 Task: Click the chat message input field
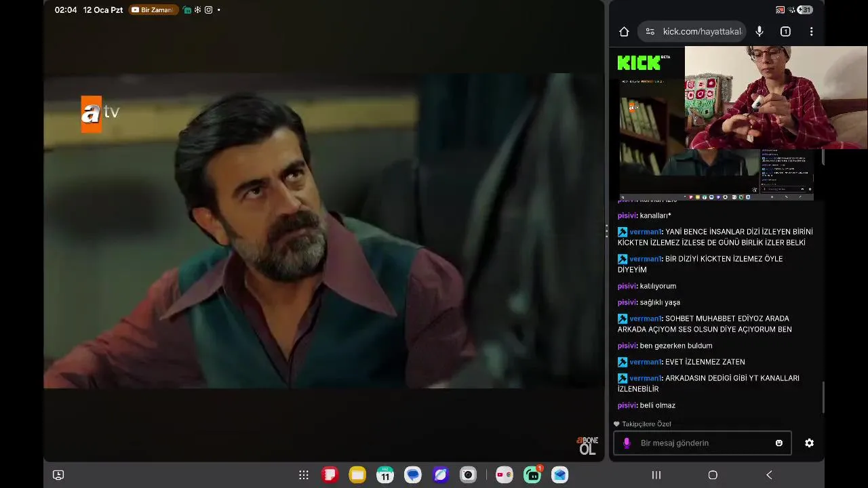click(x=702, y=443)
